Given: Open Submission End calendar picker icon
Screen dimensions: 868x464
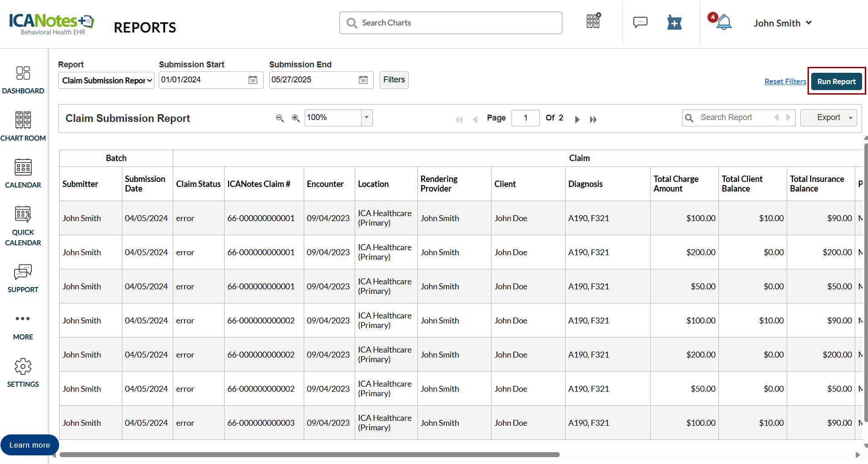Looking at the screenshot, I should point(363,80).
